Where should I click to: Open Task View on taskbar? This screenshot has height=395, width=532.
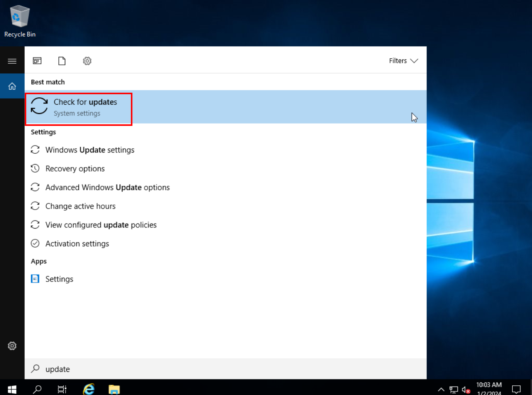point(62,389)
